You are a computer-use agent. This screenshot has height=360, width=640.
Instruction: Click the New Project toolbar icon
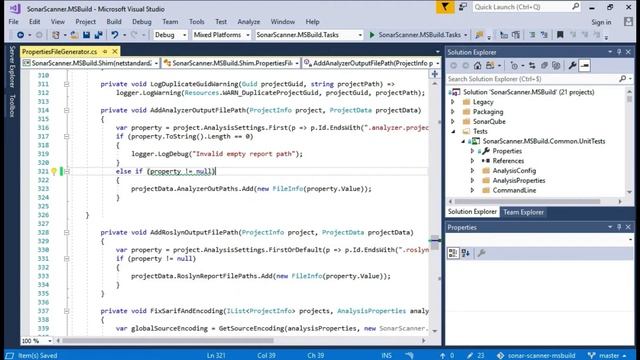[56, 35]
